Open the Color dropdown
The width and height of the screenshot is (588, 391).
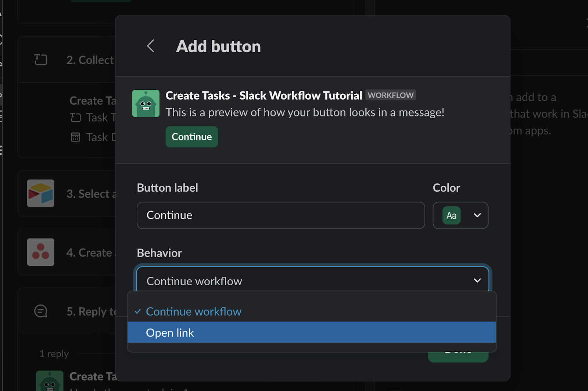(x=460, y=215)
